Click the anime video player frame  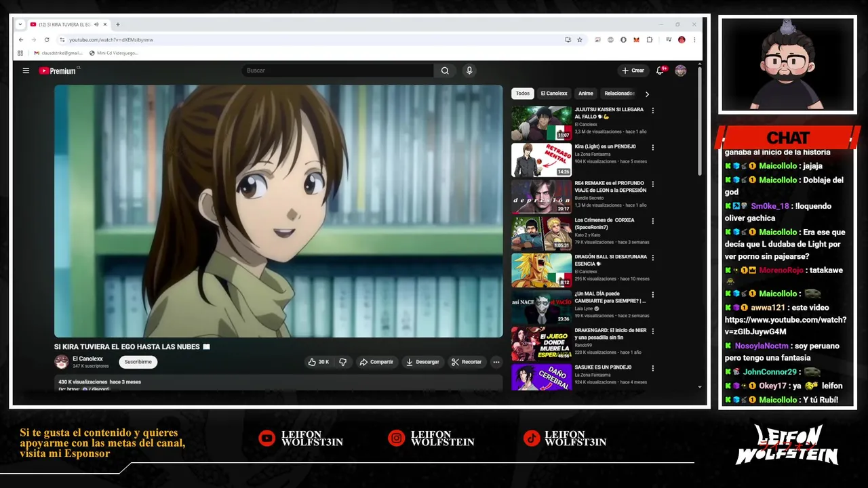point(279,211)
